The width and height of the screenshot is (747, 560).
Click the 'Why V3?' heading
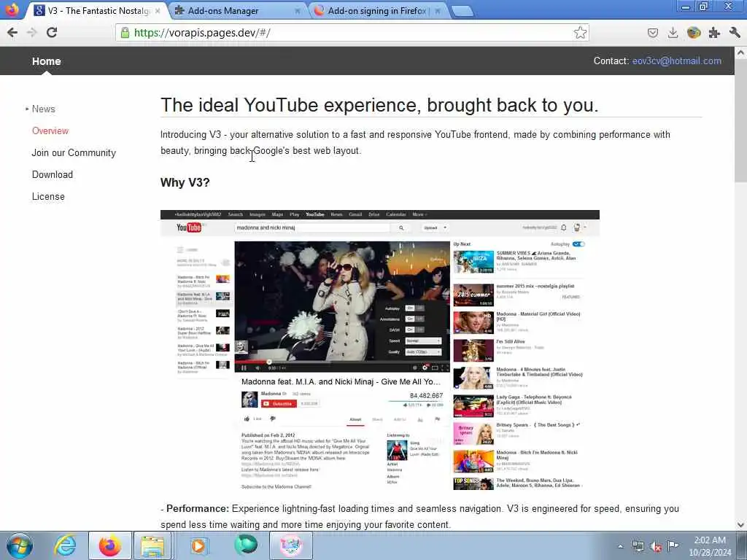click(185, 183)
